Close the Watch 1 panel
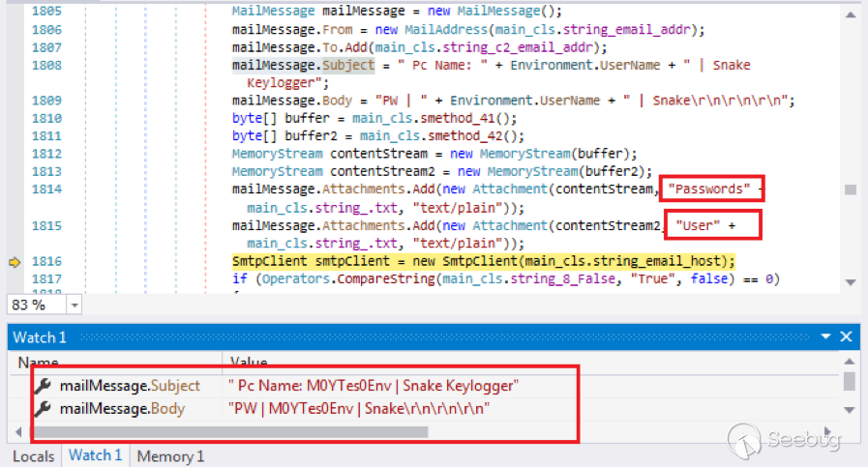This screenshot has width=868, height=467. pos(846,336)
